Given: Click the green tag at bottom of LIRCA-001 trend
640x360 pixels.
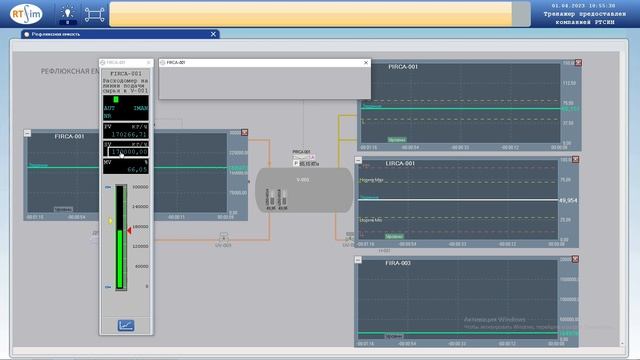Looking at the screenshot, I should click(x=394, y=236).
